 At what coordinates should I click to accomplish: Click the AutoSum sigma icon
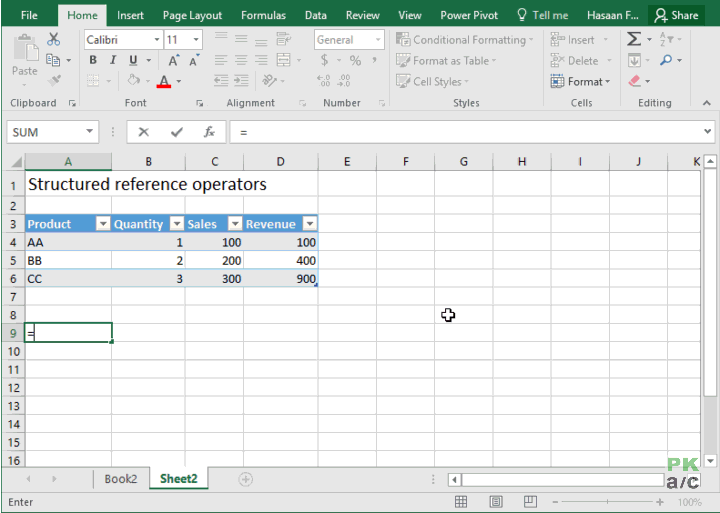(x=634, y=39)
